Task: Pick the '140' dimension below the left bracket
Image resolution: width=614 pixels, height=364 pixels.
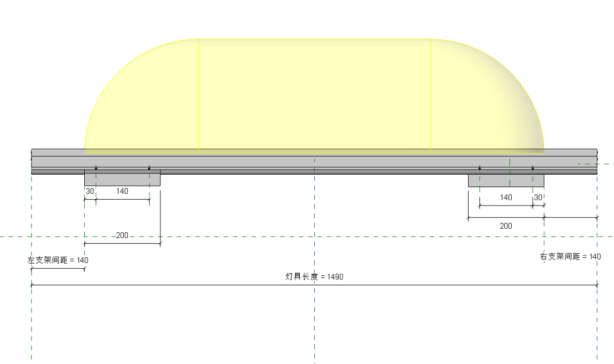Action: tap(122, 191)
